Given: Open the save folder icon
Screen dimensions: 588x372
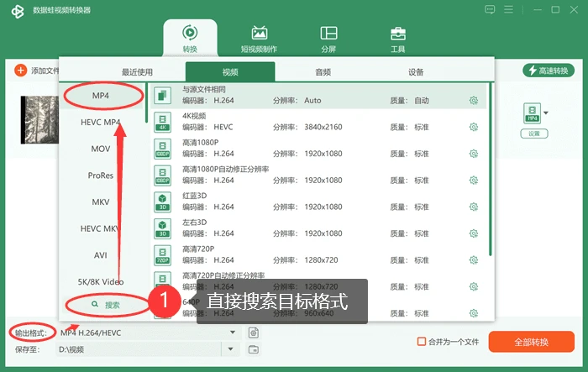Looking at the screenshot, I should (x=254, y=349).
